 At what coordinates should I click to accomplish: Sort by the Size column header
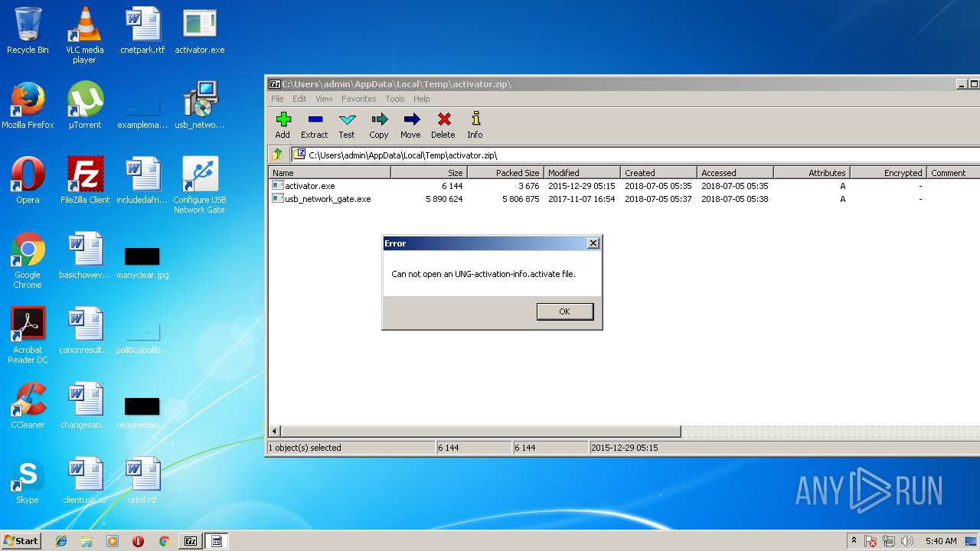pos(429,173)
